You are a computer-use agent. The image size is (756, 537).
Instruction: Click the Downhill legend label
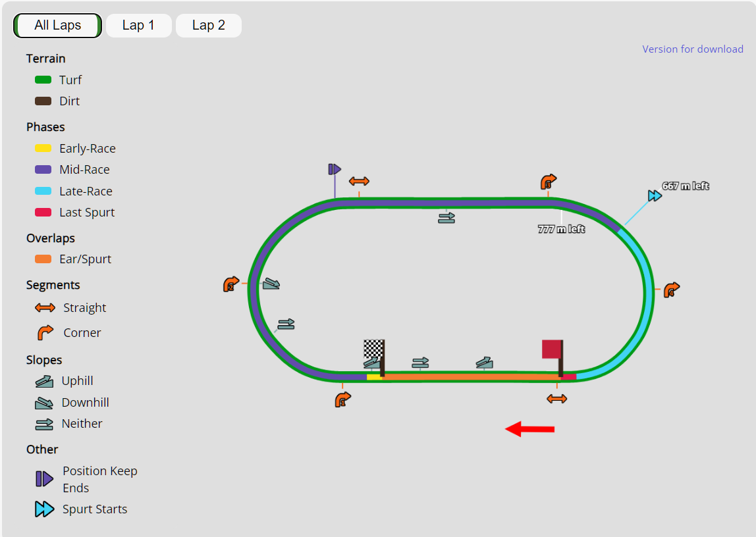click(86, 403)
